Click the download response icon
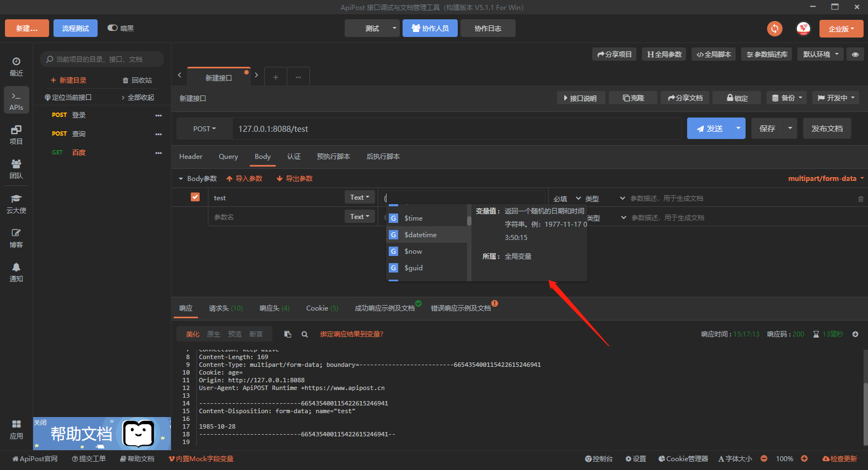The width and height of the screenshot is (868, 470). pyautogui.click(x=855, y=334)
